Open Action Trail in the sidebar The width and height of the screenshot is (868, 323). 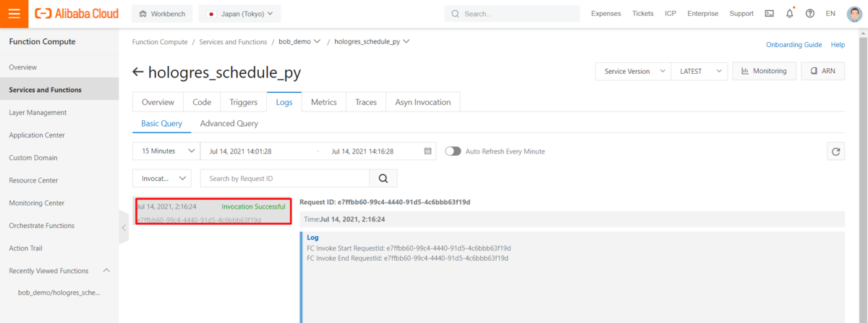tap(59, 248)
